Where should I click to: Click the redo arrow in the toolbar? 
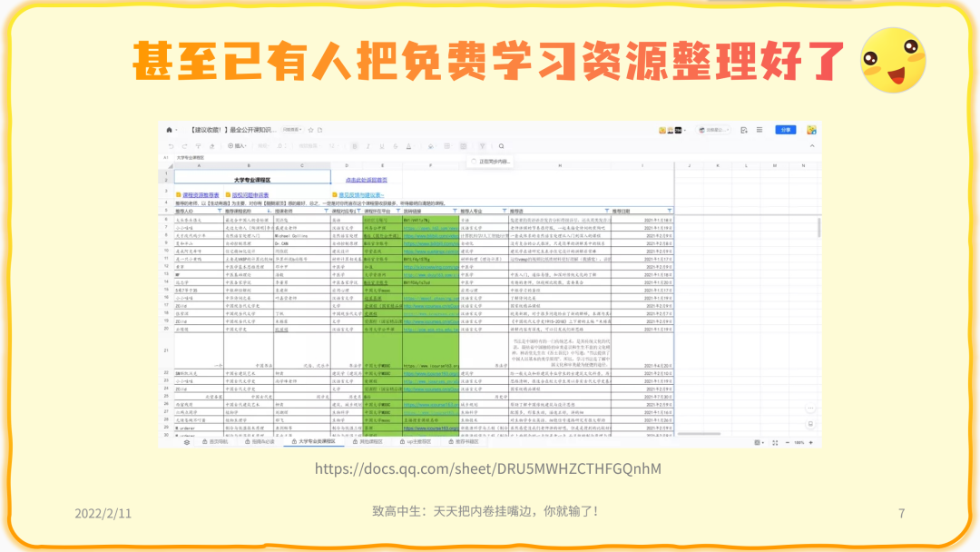click(184, 145)
